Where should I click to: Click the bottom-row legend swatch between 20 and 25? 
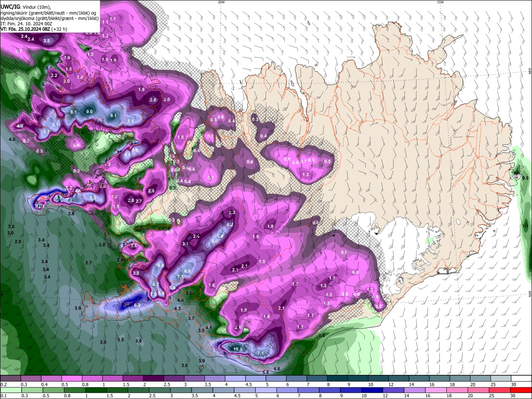click(478, 390)
